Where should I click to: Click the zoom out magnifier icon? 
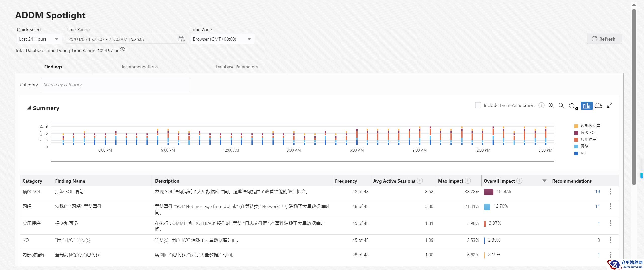pyautogui.click(x=561, y=106)
